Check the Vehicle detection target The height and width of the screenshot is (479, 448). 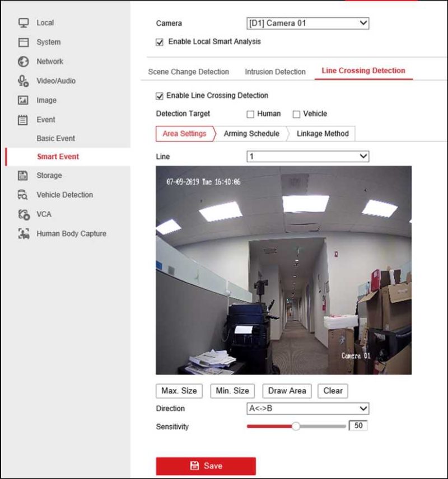296,114
